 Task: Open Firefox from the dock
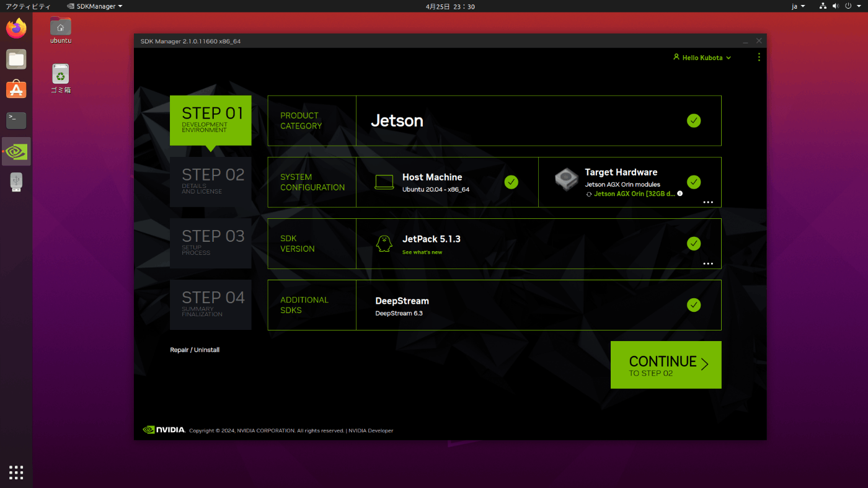pyautogui.click(x=17, y=28)
